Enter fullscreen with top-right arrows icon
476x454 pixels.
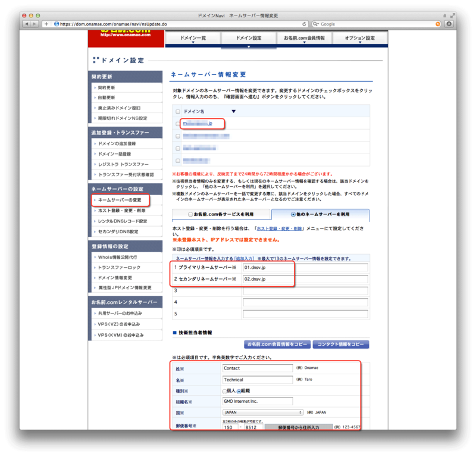453,15
